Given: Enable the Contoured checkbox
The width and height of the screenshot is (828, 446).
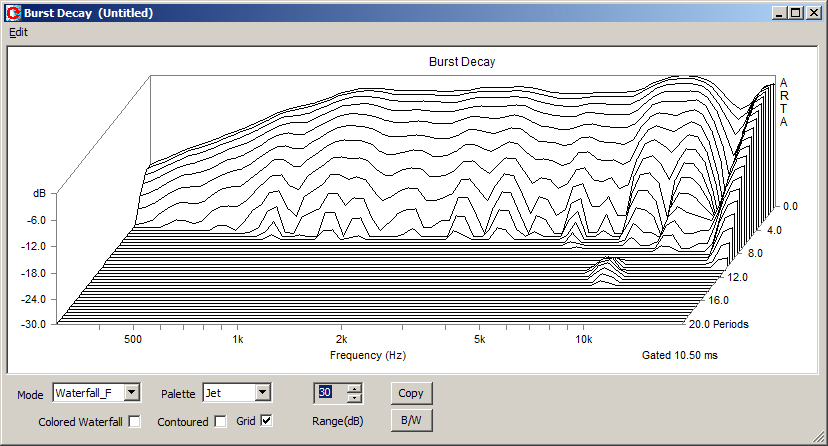Looking at the screenshot, I should pyautogui.click(x=221, y=421).
